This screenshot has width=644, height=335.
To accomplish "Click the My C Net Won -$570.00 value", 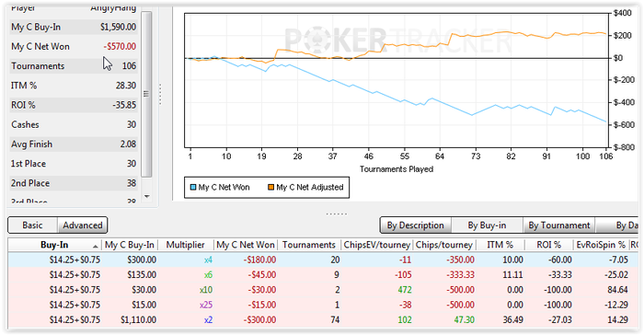I will (120, 46).
